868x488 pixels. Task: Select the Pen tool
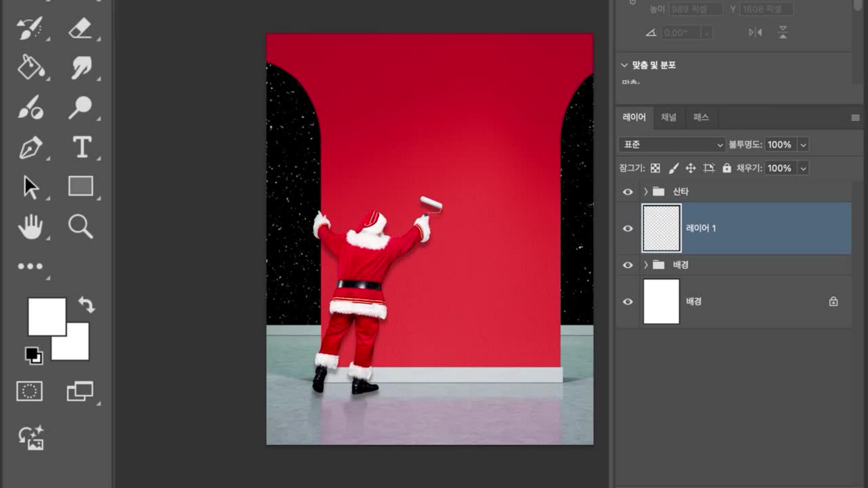(31, 148)
